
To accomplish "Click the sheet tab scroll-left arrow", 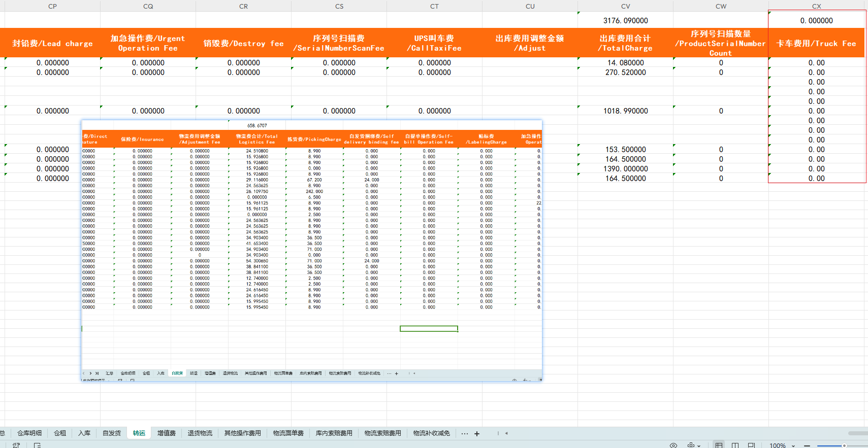I will (x=506, y=433).
